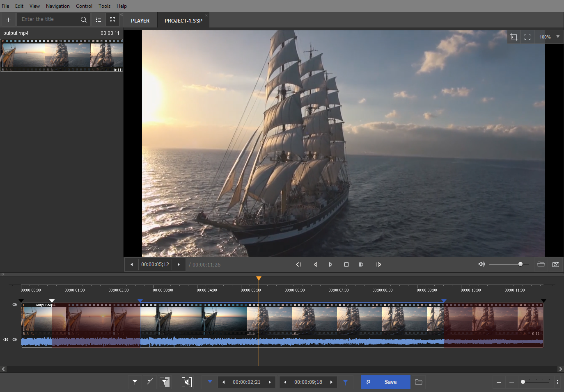Switch media list to thumbnail grid view
Screen dimensions: 564x392
[112, 20]
